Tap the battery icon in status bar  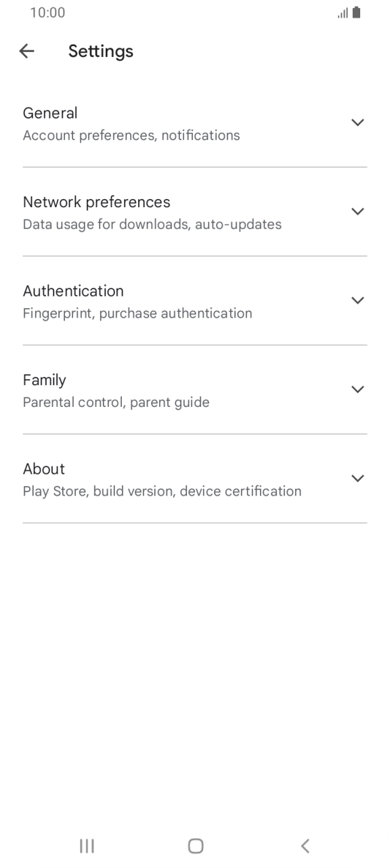(x=356, y=13)
